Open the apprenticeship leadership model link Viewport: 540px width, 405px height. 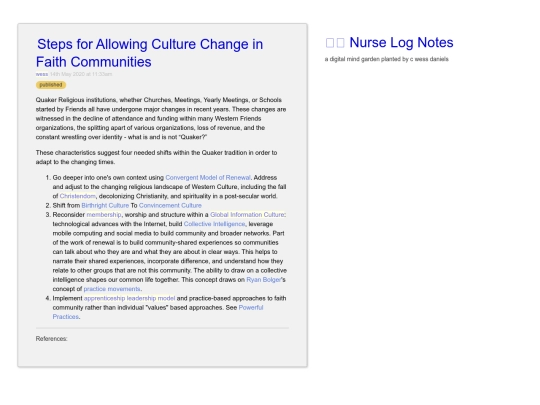click(x=129, y=299)
